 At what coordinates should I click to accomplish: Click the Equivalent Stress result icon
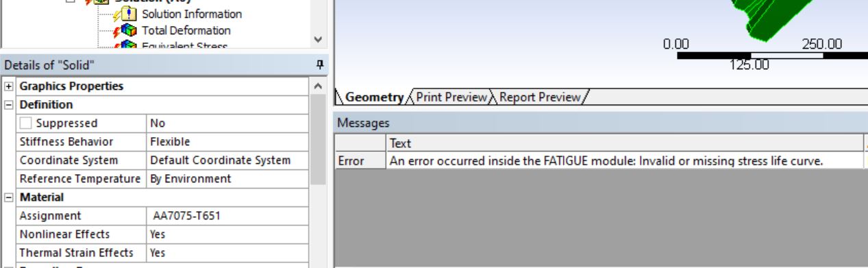129,45
